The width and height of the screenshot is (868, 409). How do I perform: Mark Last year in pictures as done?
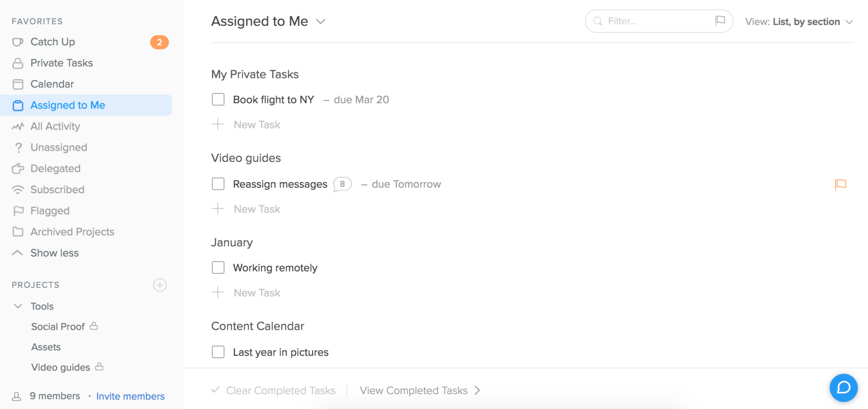pos(218,352)
